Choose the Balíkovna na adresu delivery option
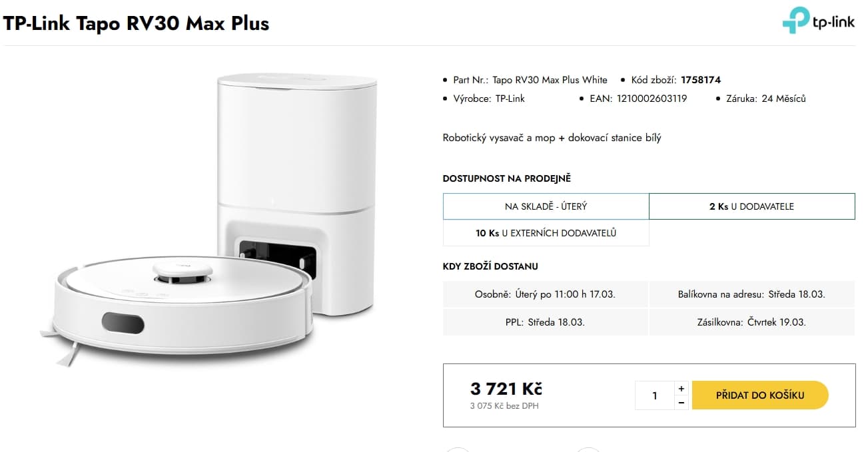Screen dimensions: 868x452 click(751, 294)
